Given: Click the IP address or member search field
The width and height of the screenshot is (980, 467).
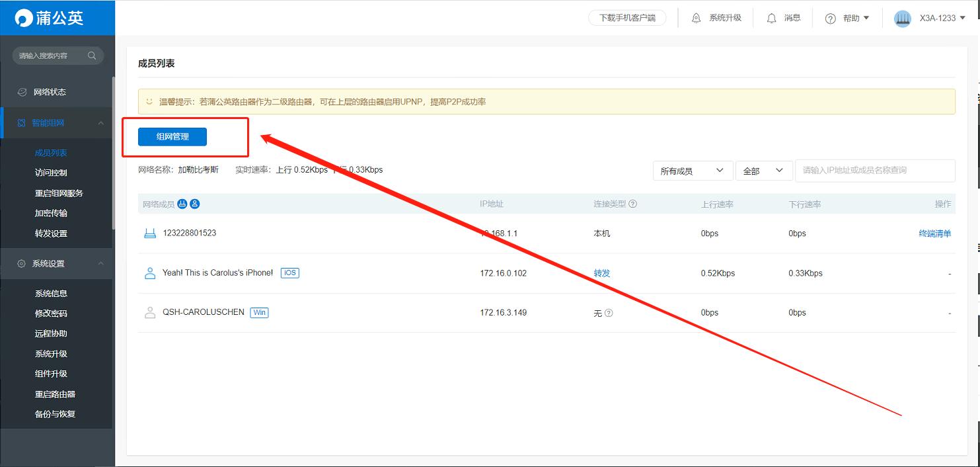Looking at the screenshot, I should [x=875, y=170].
